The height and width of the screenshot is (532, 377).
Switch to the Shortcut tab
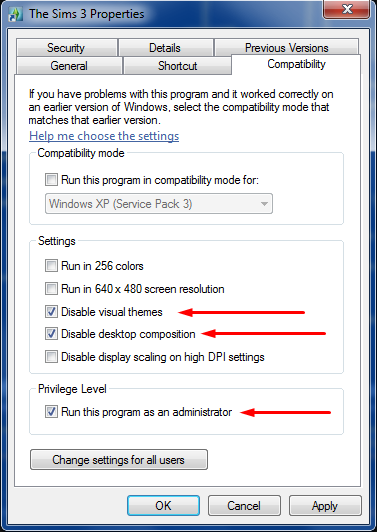(x=177, y=65)
